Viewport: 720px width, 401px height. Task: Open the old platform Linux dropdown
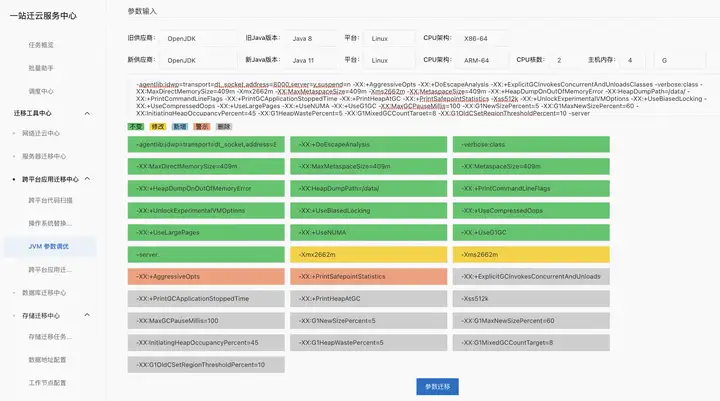pyautogui.click(x=389, y=39)
